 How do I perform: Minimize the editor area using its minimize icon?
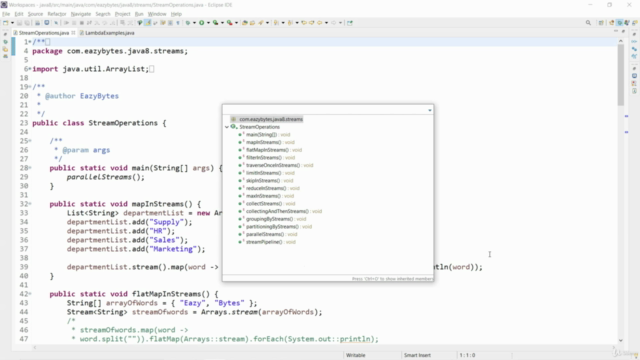tap(616, 31)
